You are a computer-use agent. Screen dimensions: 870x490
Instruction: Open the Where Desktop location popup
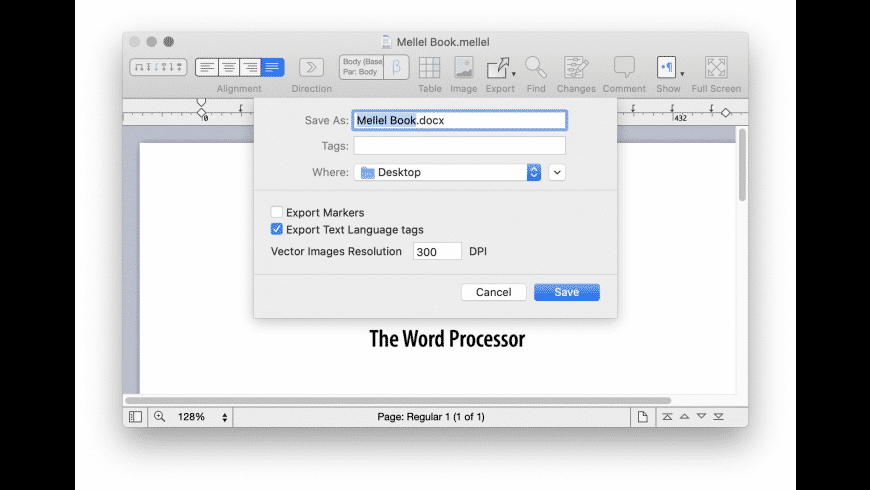447,172
